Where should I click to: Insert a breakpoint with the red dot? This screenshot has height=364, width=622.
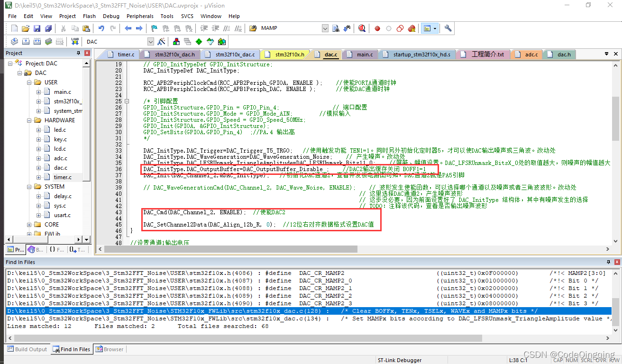click(377, 28)
